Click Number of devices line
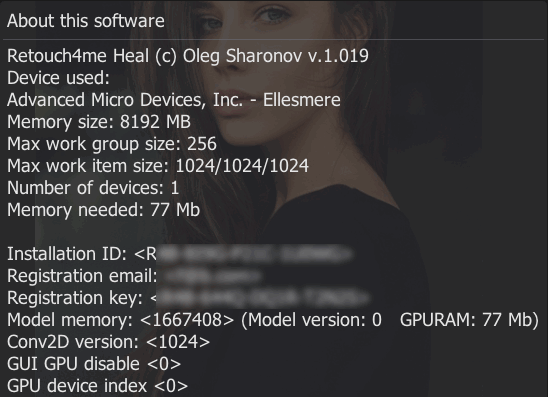The image size is (548, 397). [x=93, y=188]
